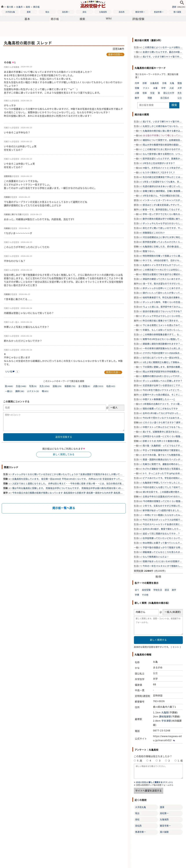Click the 生徒(348) keyword tag
Viewport: 186px width, 868px height.
(x=21, y=386)
